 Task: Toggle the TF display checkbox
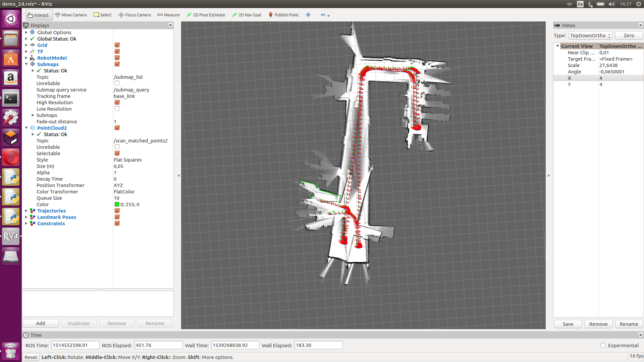click(117, 51)
